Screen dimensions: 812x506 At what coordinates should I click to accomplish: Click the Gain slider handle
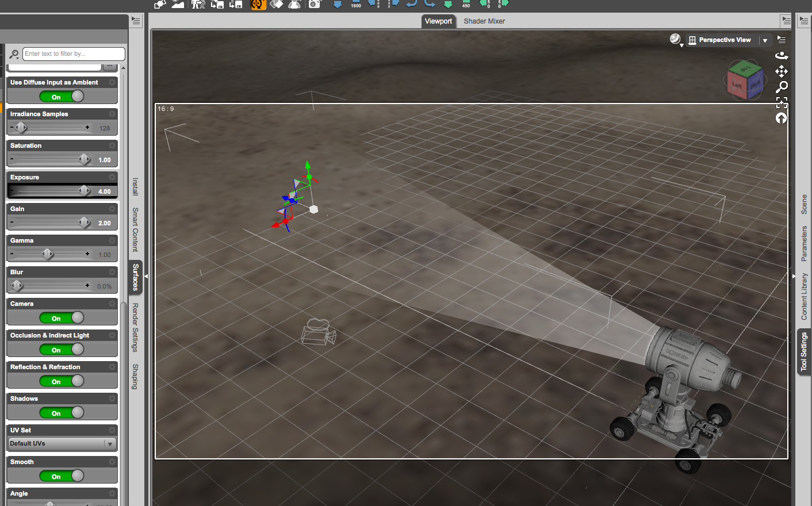[x=85, y=222]
